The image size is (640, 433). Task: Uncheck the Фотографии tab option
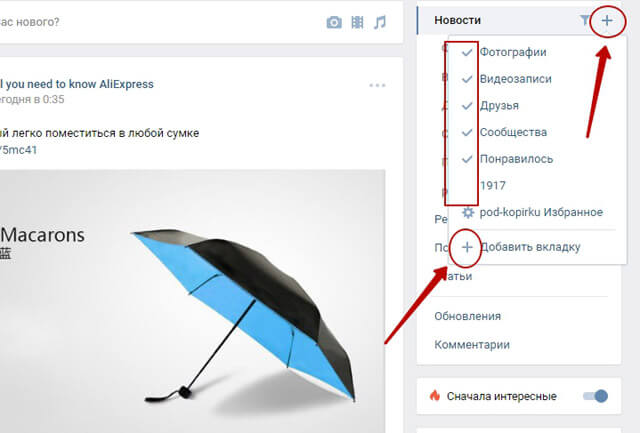(x=467, y=52)
